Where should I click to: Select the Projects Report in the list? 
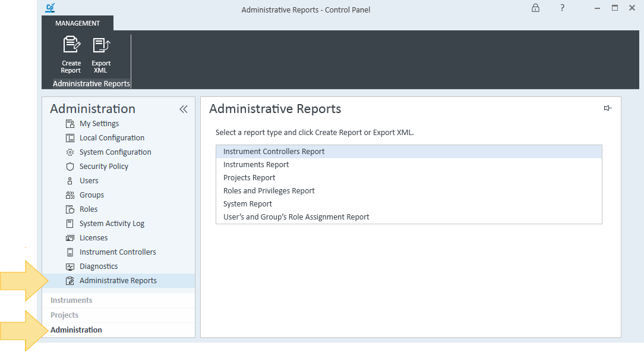coord(249,177)
